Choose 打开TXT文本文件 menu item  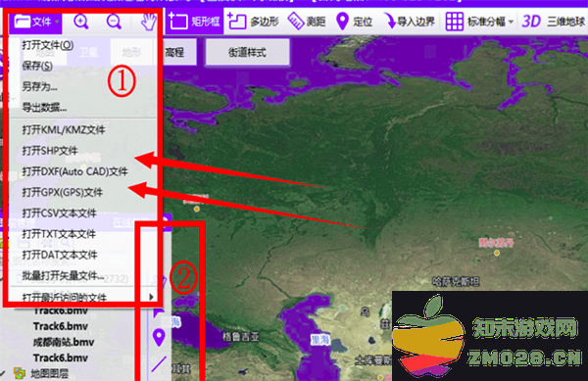59,234
